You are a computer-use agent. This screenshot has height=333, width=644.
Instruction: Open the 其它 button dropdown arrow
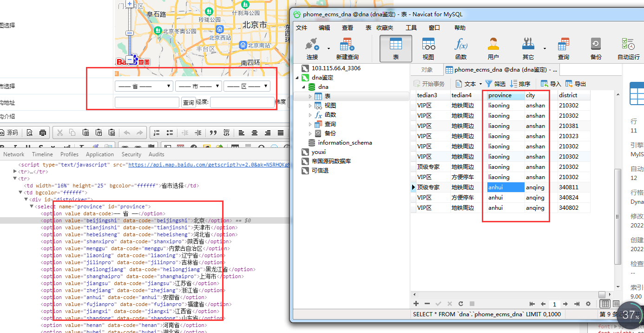545,48
